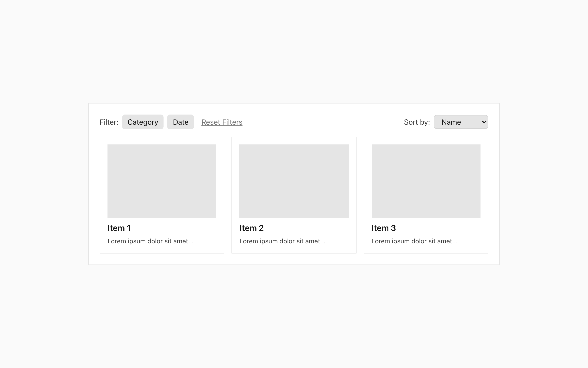Screen dimensions: 588x368
Task: Open the Item 3 image placeholder
Action: click(426, 181)
